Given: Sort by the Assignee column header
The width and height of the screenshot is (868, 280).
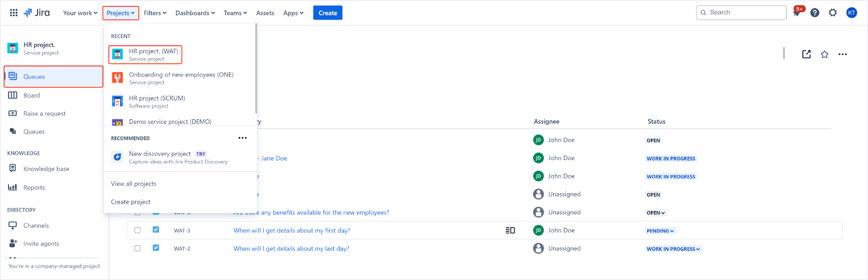Looking at the screenshot, I should pos(546,122).
